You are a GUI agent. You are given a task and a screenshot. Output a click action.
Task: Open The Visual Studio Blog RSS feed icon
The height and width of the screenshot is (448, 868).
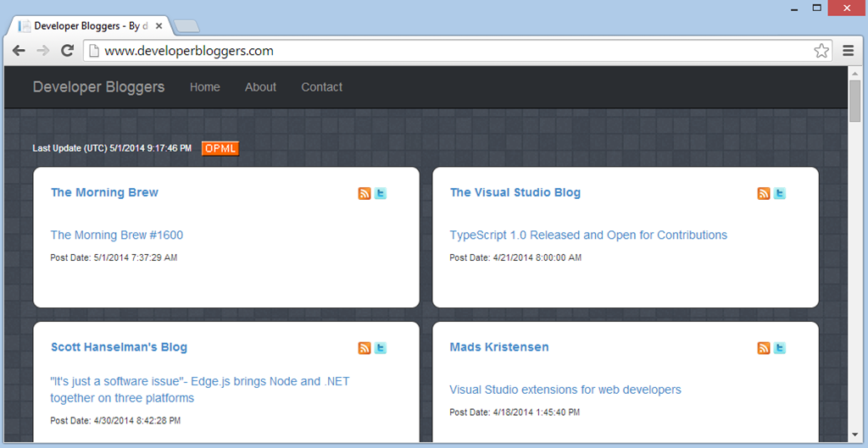point(764,194)
